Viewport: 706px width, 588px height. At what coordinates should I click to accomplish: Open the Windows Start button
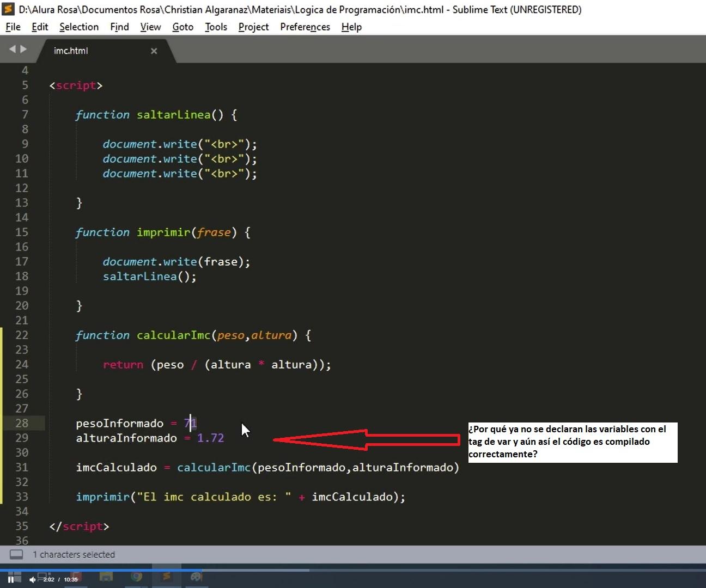(x=15, y=577)
